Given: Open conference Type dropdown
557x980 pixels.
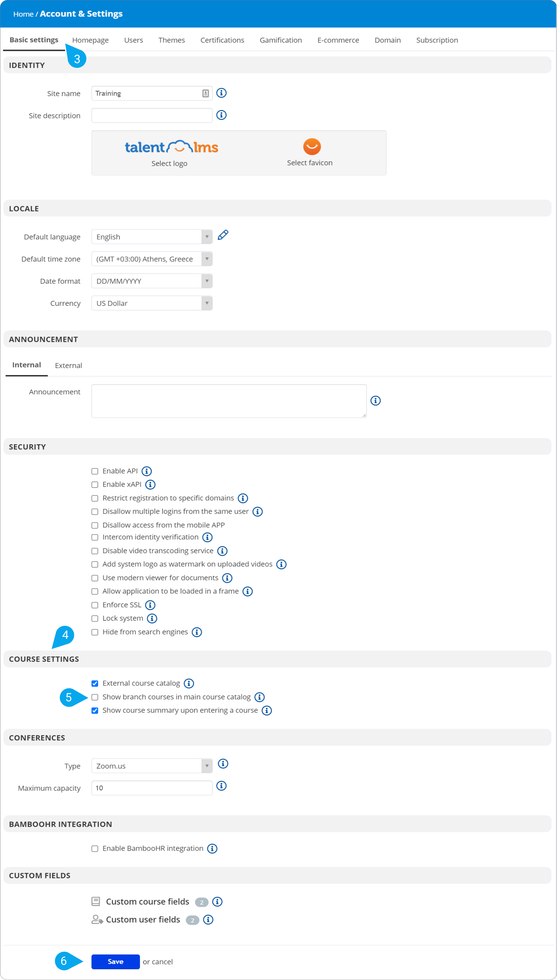Looking at the screenshot, I should [152, 766].
